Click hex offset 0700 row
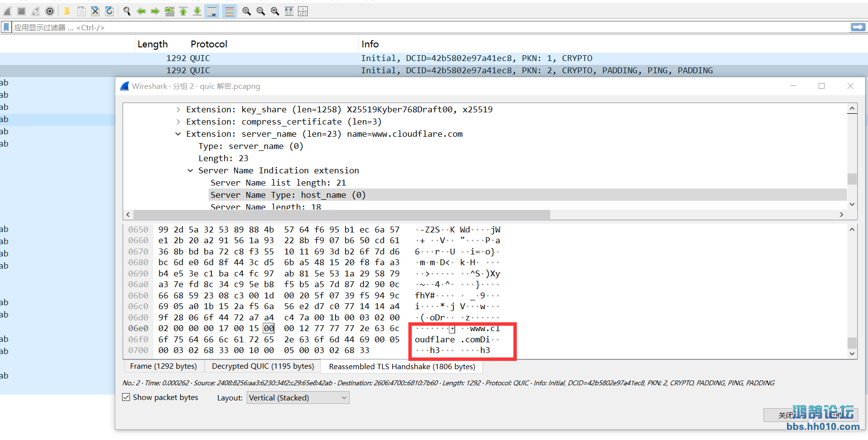 pos(138,350)
